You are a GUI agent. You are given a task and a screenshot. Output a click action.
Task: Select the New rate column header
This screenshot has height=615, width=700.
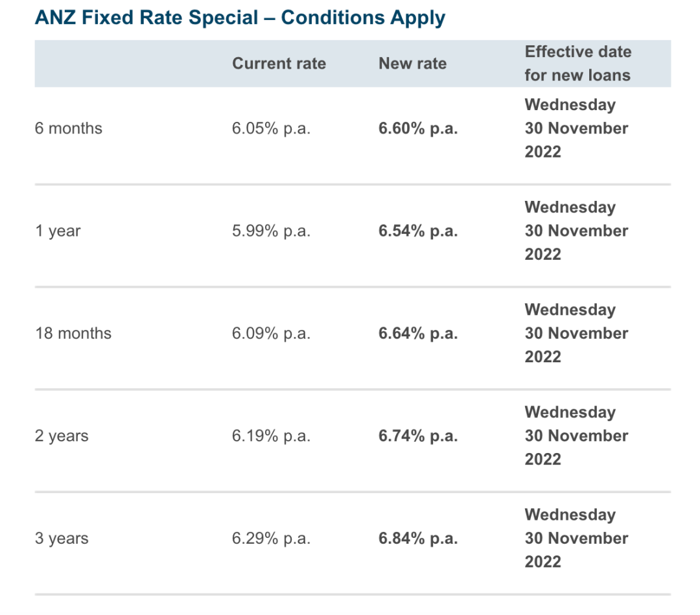[412, 64]
